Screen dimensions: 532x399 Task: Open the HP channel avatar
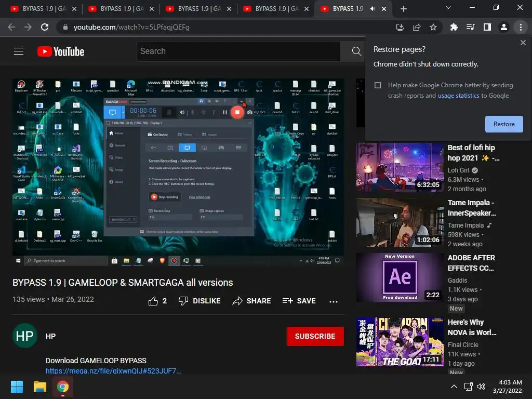pos(25,336)
